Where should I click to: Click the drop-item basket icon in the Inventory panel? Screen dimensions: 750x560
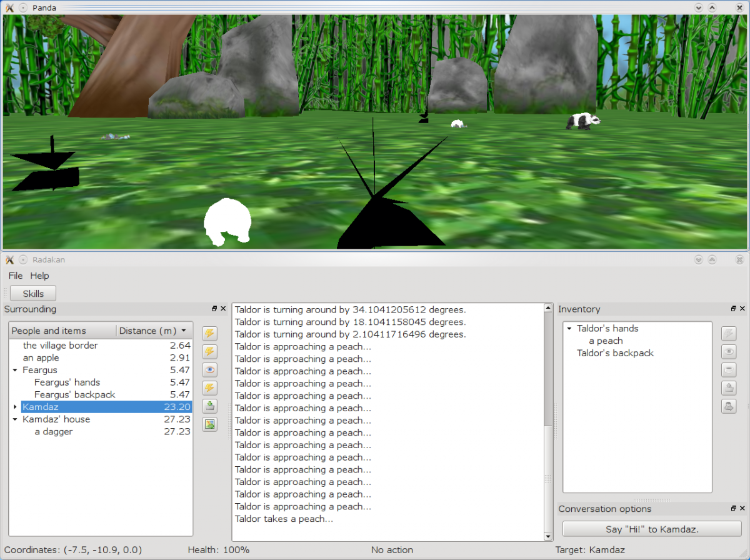coord(729,387)
